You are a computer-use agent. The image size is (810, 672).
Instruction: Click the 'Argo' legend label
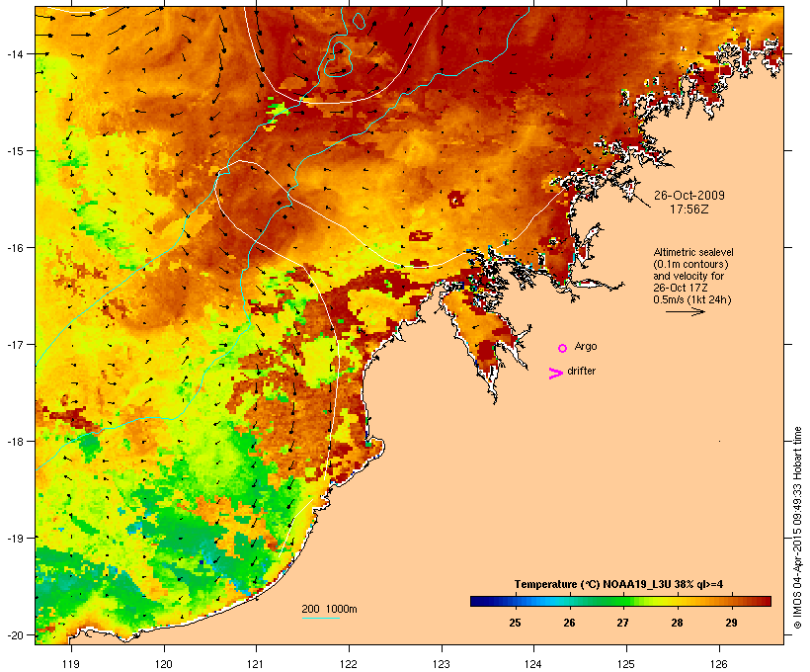tap(586, 346)
